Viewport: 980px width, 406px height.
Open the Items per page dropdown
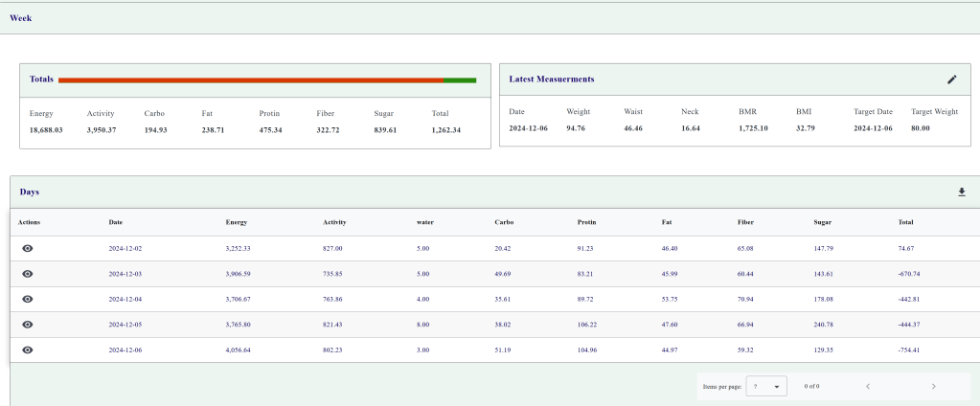coord(765,386)
